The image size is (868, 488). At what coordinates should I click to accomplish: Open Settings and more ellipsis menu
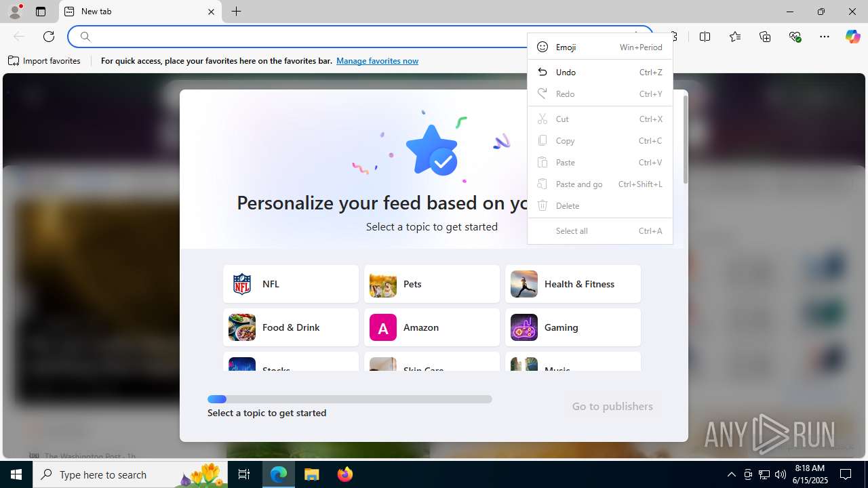[825, 37]
